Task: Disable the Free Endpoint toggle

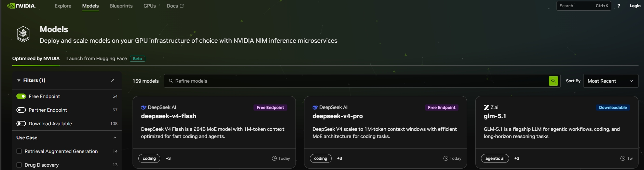Action: click(21, 96)
